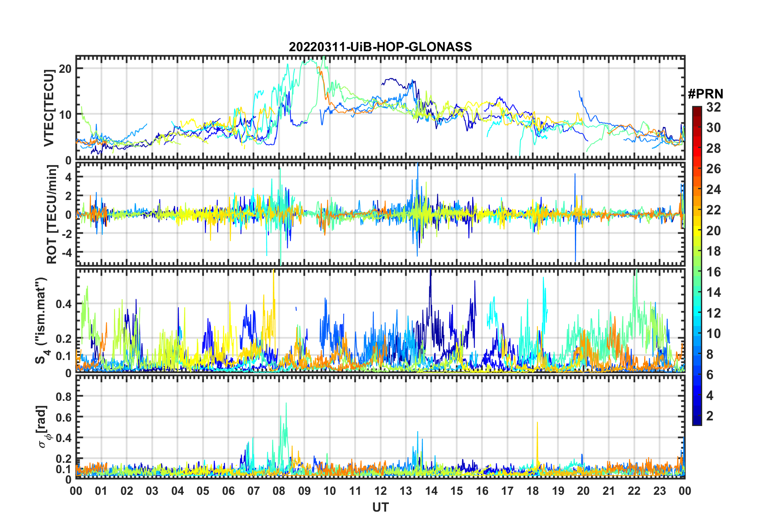Click the 09 tick label on UT axis
This screenshot has height=532, width=761.
click(x=304, y=491)
